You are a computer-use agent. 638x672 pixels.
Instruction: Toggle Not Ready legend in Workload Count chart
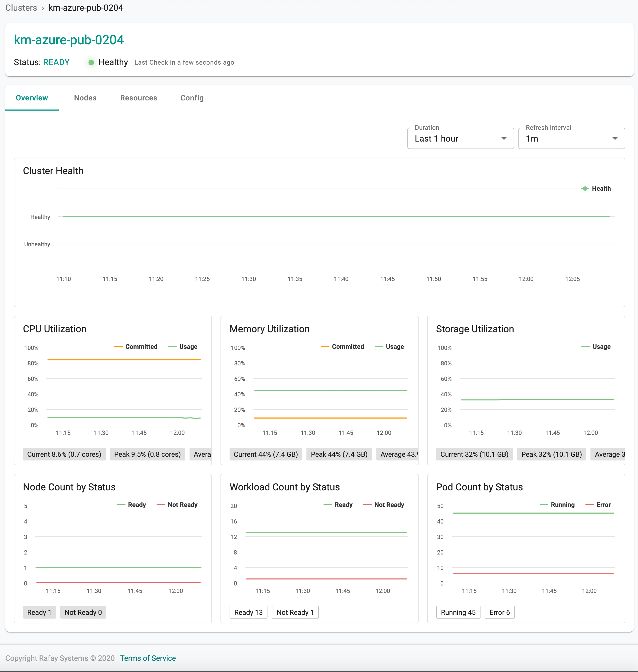point(384,505)
